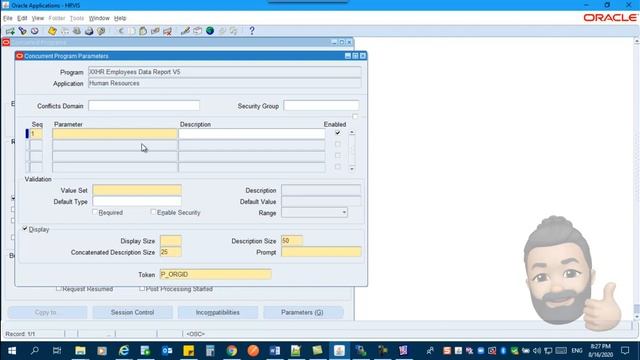Screen dimensions: 640x360
Task: Click the Copy to button
Action: 47,312
